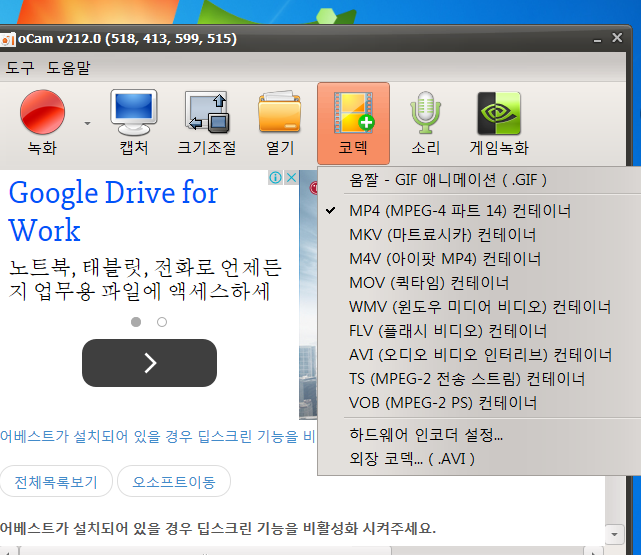Take a screenshot with the 캡처 monitor icon
Screen dimensions: 641x555
tap(134, 123)
